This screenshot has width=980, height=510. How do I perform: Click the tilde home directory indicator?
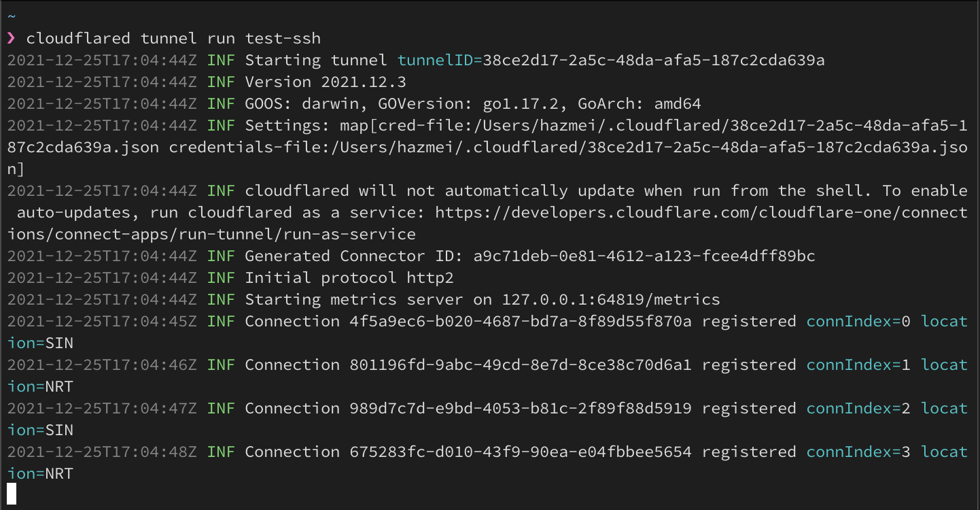11,16
